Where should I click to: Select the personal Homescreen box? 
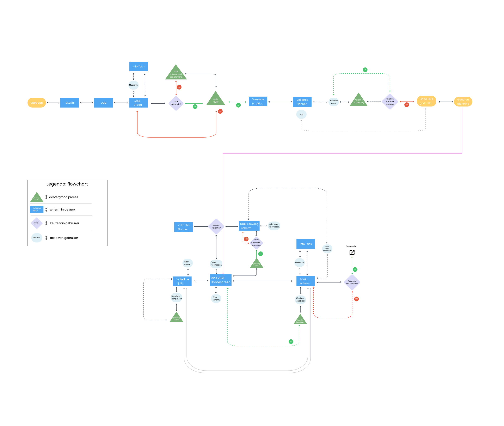pyautogui.click(x=220, y=280)
